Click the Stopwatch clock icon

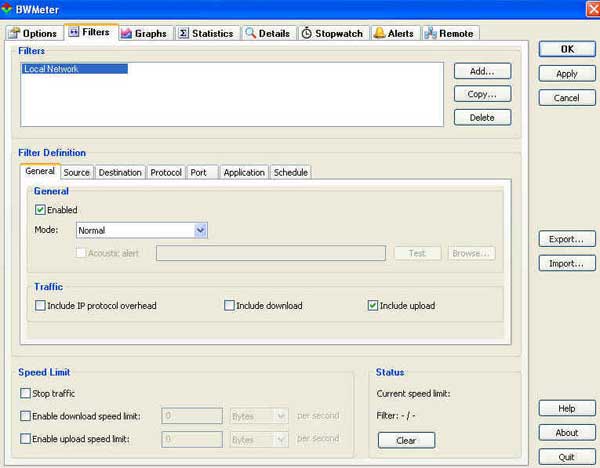[x=307, y=33]
